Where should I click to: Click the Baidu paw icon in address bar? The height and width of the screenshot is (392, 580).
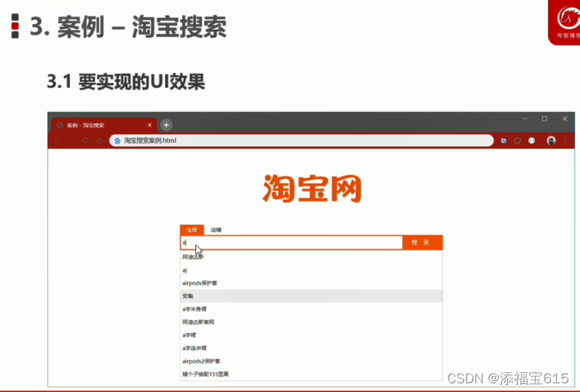(118, 141)
